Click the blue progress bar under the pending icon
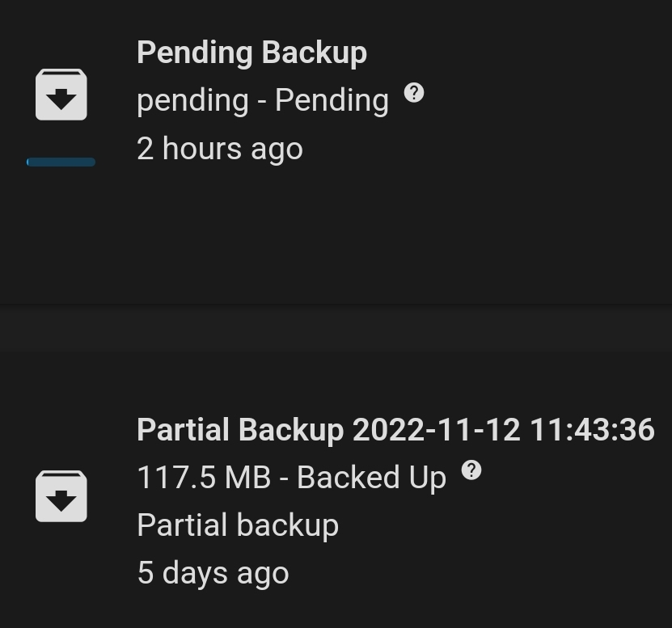The height and width of the screenshot is (628, 672). (x=61, y=162)
